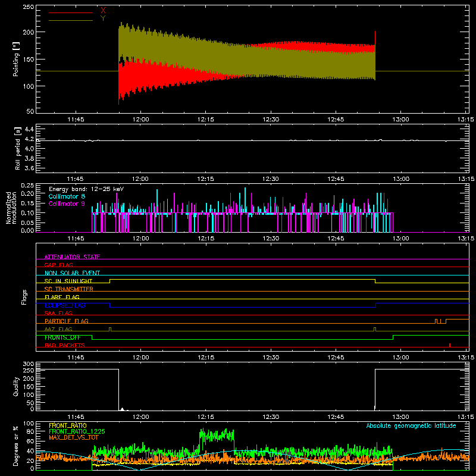Click the 250 tick on Pointing axis
Screen dimensions: 476x476
[x=28, y=7]
